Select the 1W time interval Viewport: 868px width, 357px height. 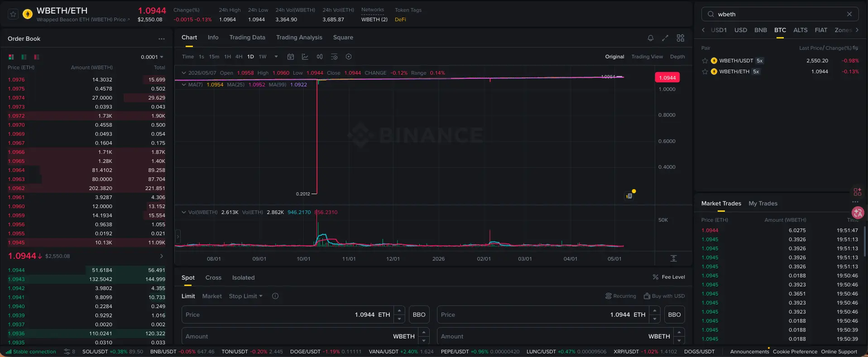pos(263,57)
